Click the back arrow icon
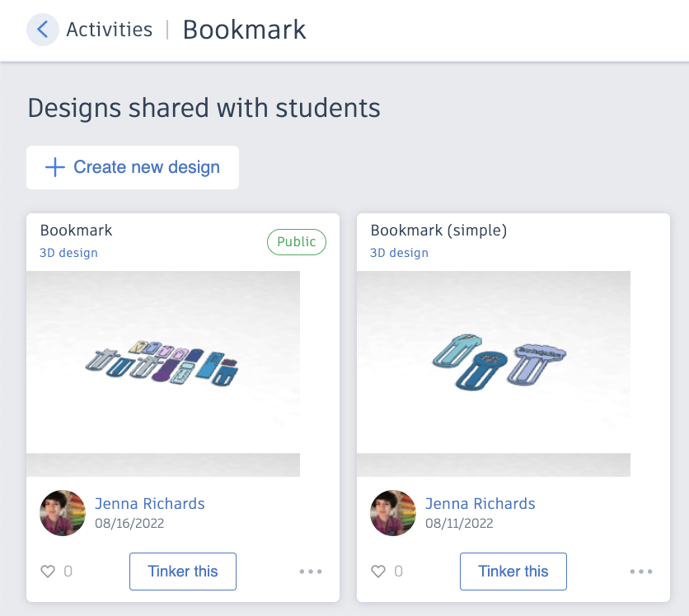Image resolution: width=689 pixels, height=616 pixels. (43, 30)
